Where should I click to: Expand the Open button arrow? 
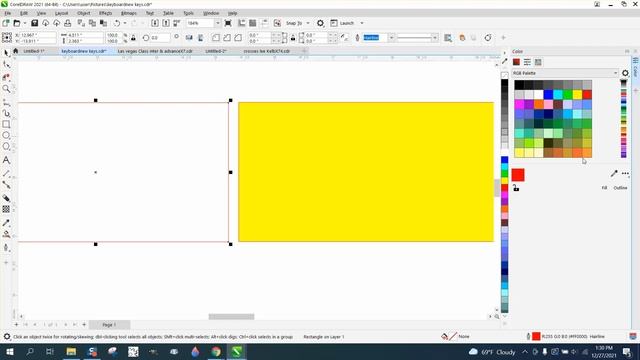click(24, 23)
